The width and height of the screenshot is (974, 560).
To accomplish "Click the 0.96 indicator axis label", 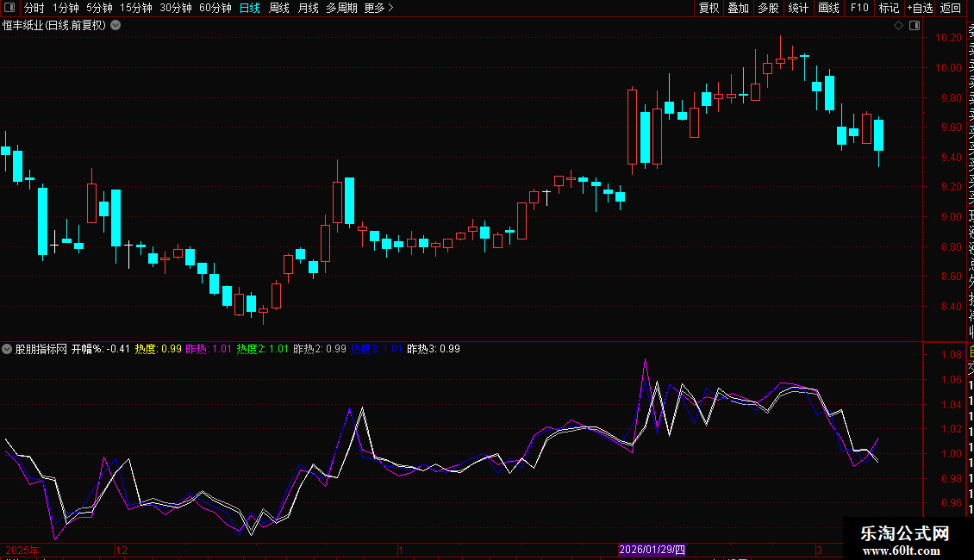I will [x=951, y=503].
